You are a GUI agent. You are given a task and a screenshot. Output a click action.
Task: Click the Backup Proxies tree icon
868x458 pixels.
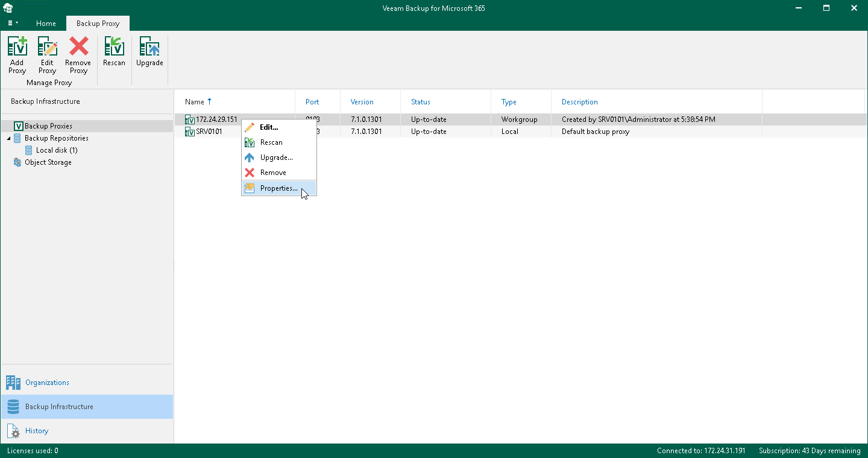tap(18, 126)
